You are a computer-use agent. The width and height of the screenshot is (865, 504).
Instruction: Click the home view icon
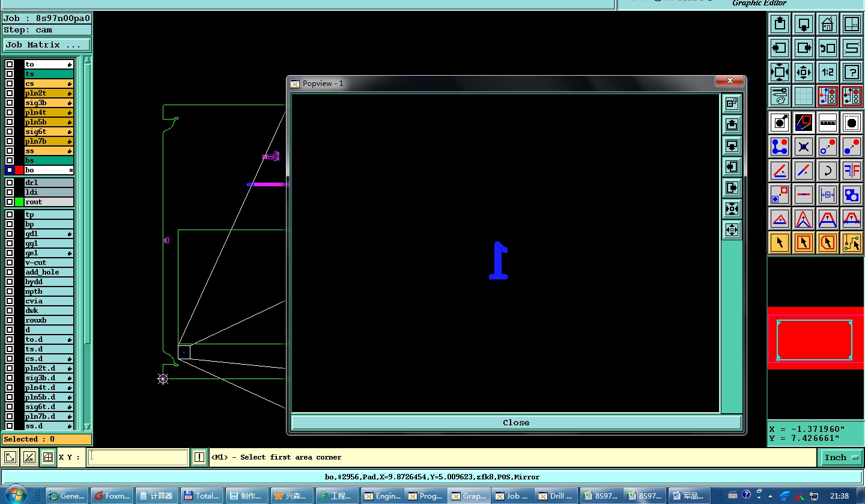click(828, 24)
